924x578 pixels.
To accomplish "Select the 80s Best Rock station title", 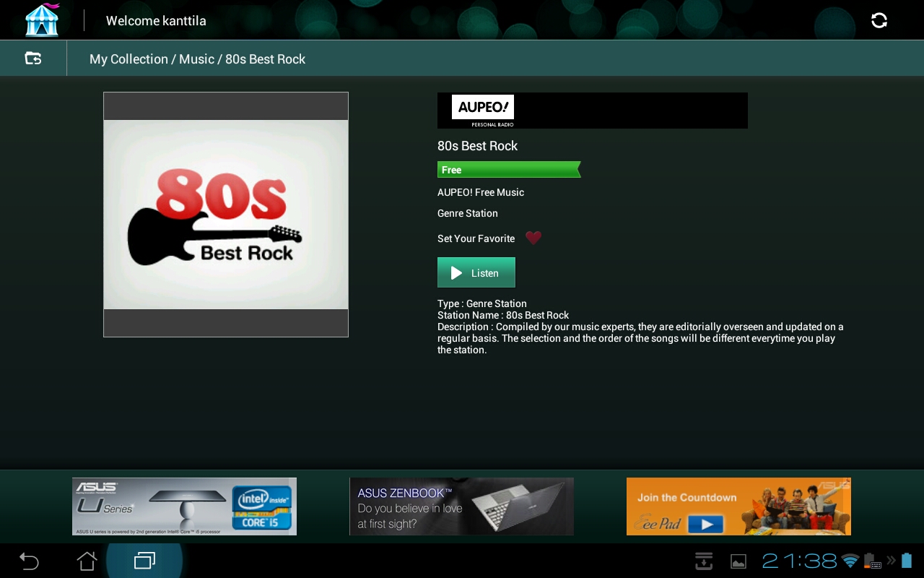I will [477, 146].
